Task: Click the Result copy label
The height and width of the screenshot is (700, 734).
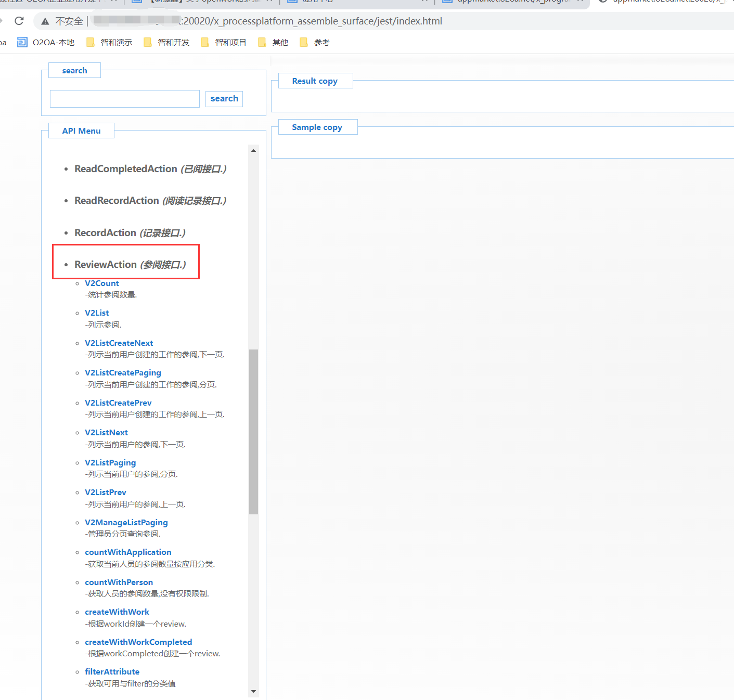Action: tap(315, 81)
